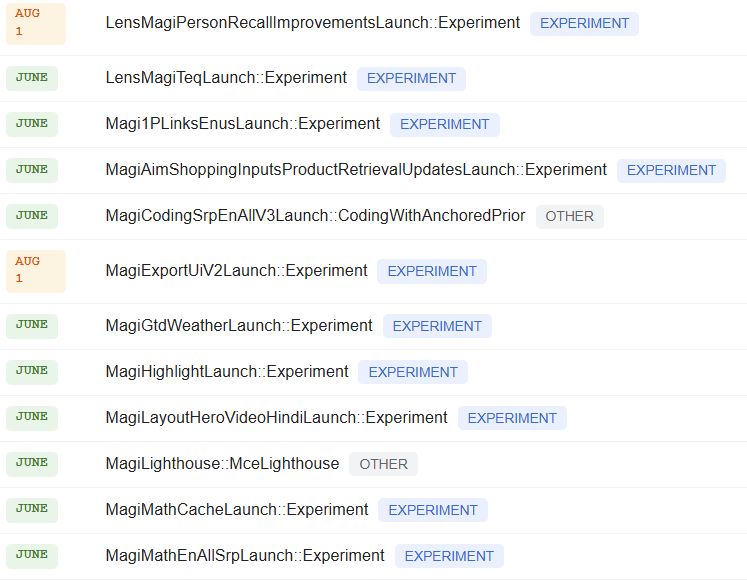This screenshot has height=581, width=747.
Task: Click the OTHER tag next to MagiCodingSrpEnAllV3Launch
Action: [x=569, y=216]
